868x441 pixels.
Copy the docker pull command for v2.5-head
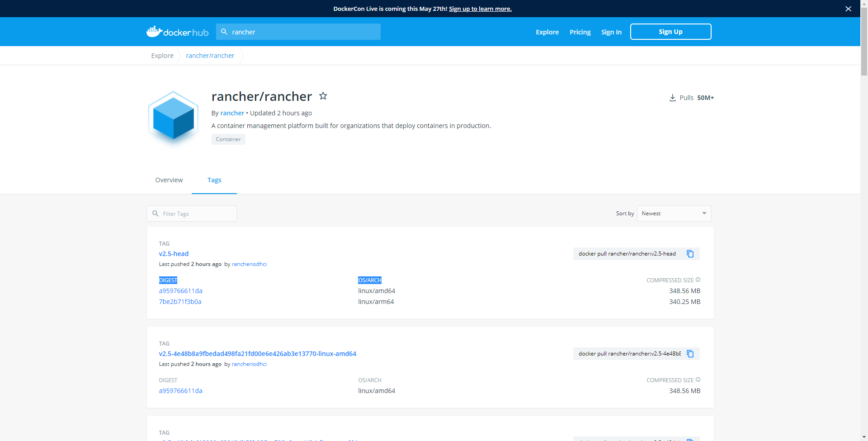pyautogui.click(x=689, y=254)
